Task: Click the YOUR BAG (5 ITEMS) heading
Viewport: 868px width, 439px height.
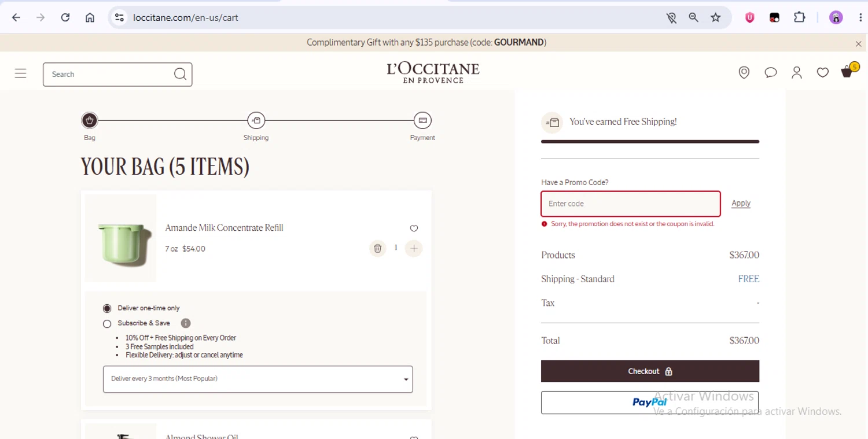Action: click(165, 167)
